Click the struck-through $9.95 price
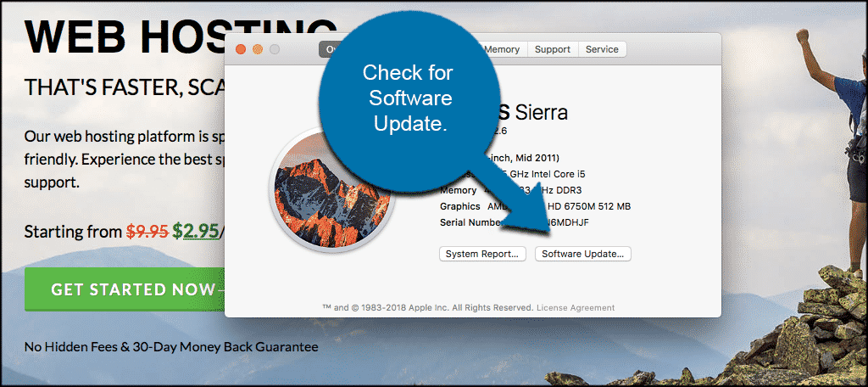This screenshot has width=868, height=387. click(147, 231)
